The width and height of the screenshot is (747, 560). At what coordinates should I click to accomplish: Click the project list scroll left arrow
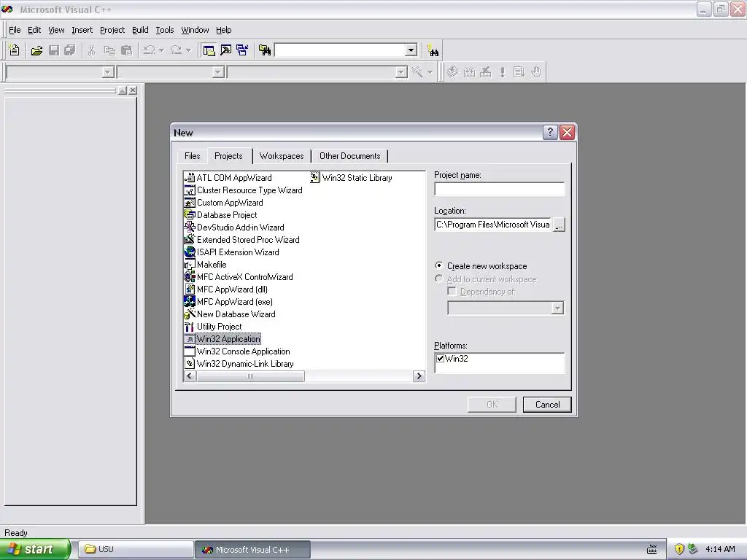[190, 376]
